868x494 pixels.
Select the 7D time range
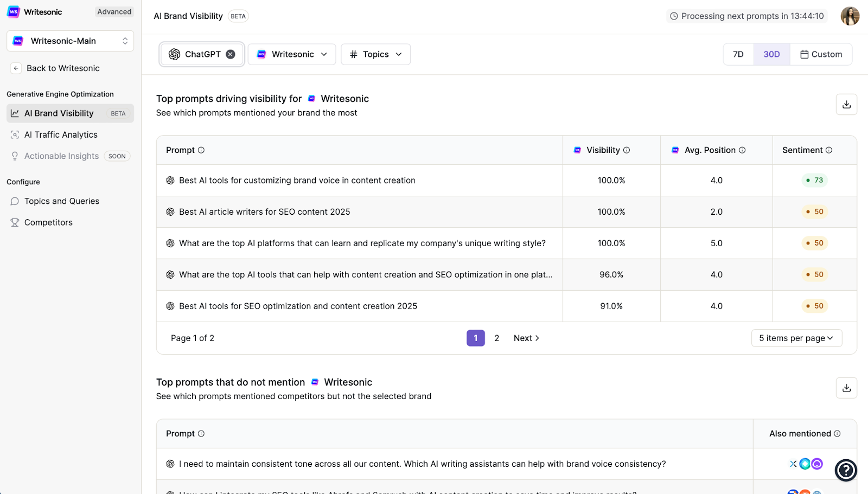(x=738, y=54)
